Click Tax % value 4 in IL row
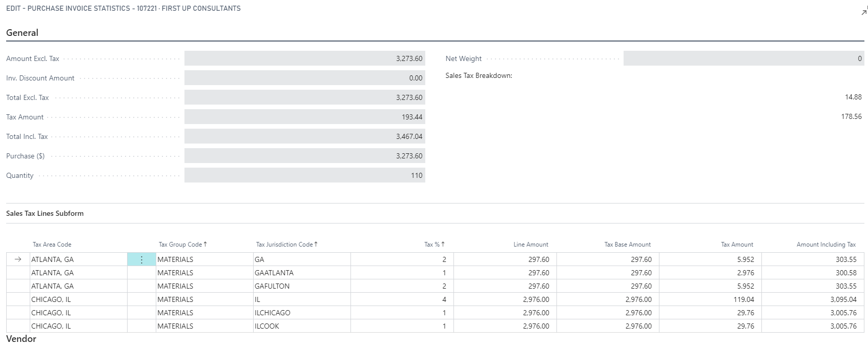Image resolution: width=868 pixels, height=345 pixels. (x=402, y=299)
